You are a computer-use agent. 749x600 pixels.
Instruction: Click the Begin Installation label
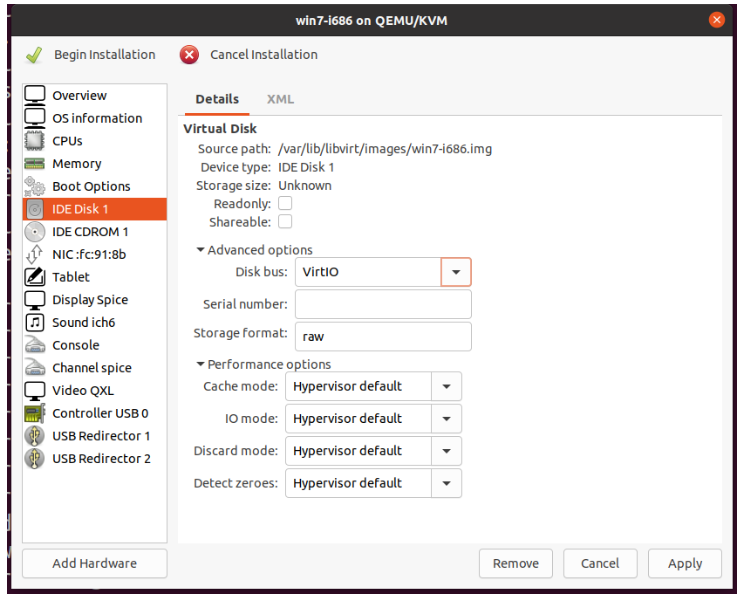(105, 55)
